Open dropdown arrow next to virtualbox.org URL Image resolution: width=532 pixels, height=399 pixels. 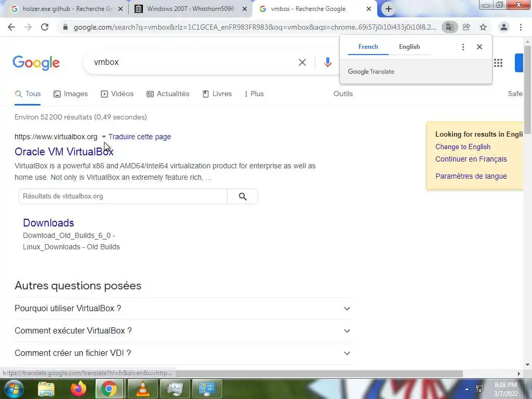[103, 137]
